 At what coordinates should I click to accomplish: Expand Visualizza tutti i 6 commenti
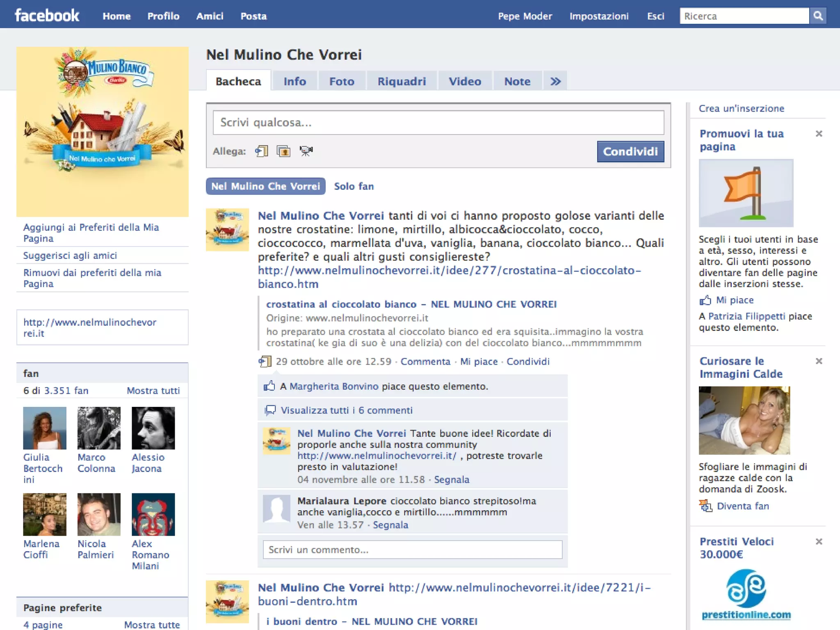347,410
